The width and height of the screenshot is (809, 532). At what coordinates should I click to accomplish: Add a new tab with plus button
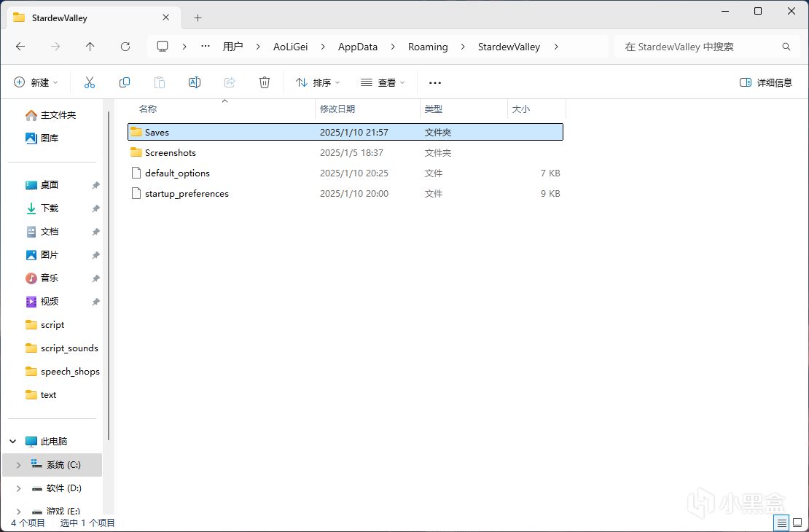(198, 18)
